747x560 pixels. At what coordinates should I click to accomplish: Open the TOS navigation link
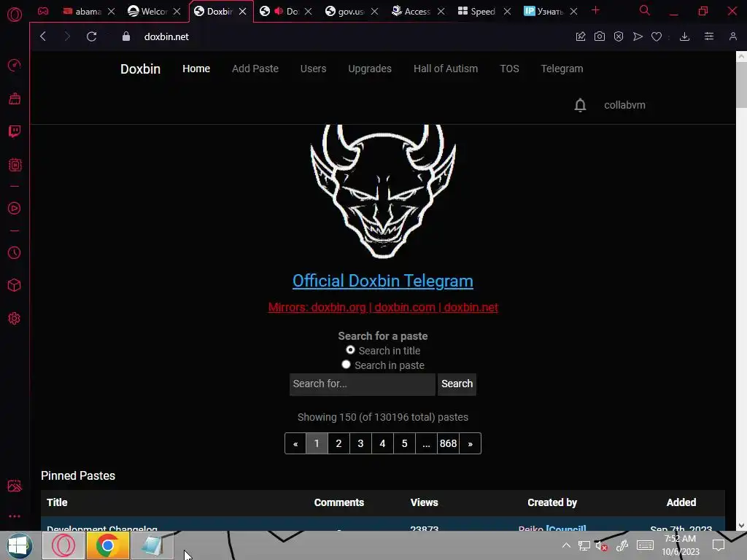509,69
